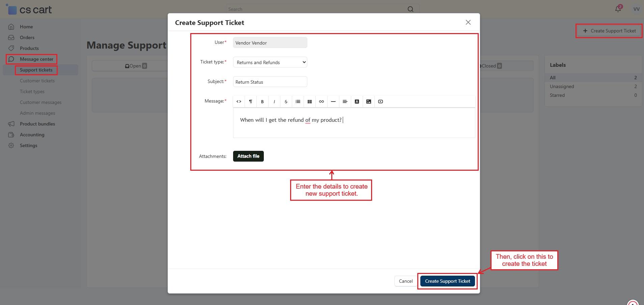
Task: Click the blue Create Support Ticket button
Action: pos(447,281)
